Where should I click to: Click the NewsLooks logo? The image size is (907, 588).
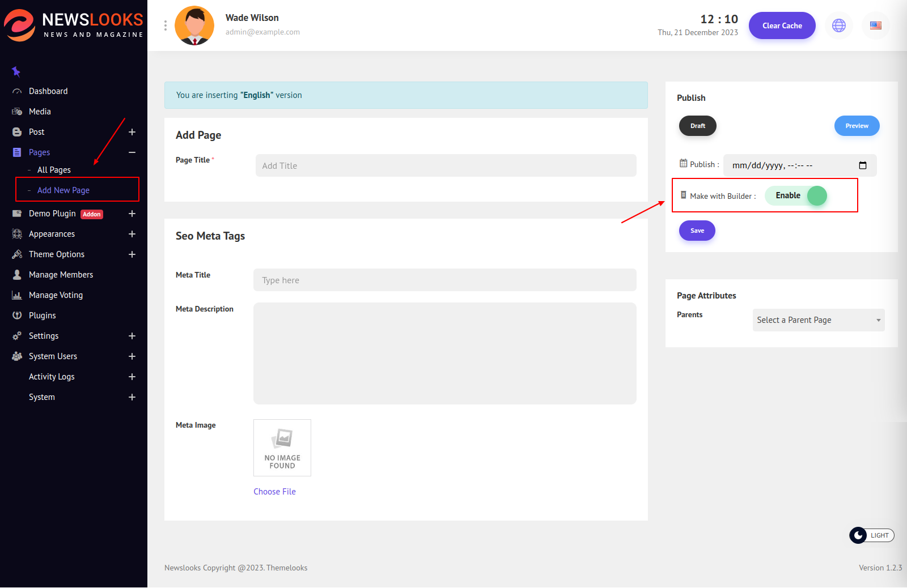(74, 25)
